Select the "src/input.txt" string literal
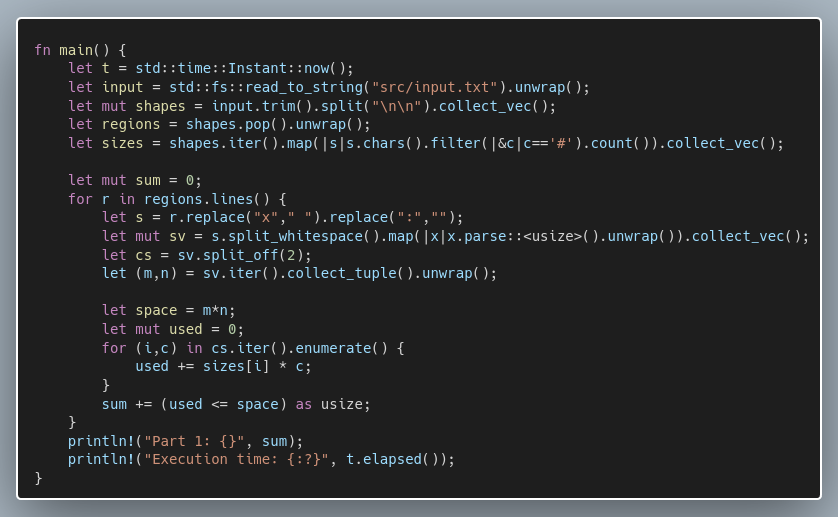The height and width of the screenshot is (517, 838). pos(434,87)
